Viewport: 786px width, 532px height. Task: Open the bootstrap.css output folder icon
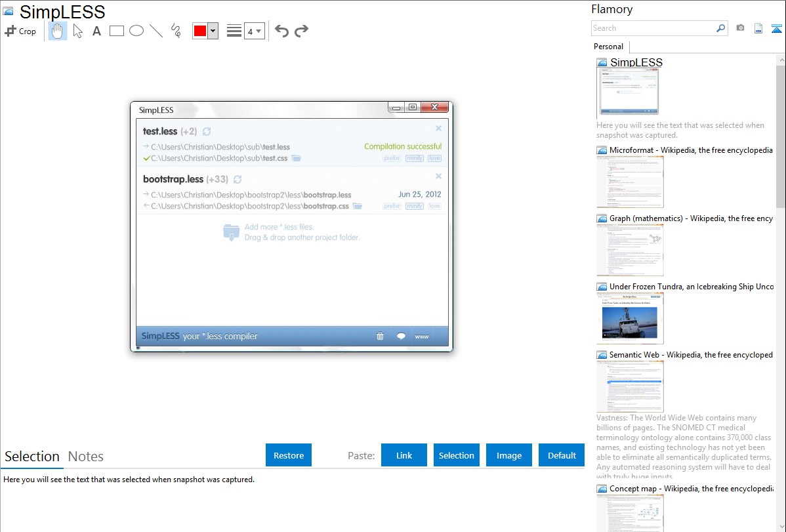click(x=358, y=206)
